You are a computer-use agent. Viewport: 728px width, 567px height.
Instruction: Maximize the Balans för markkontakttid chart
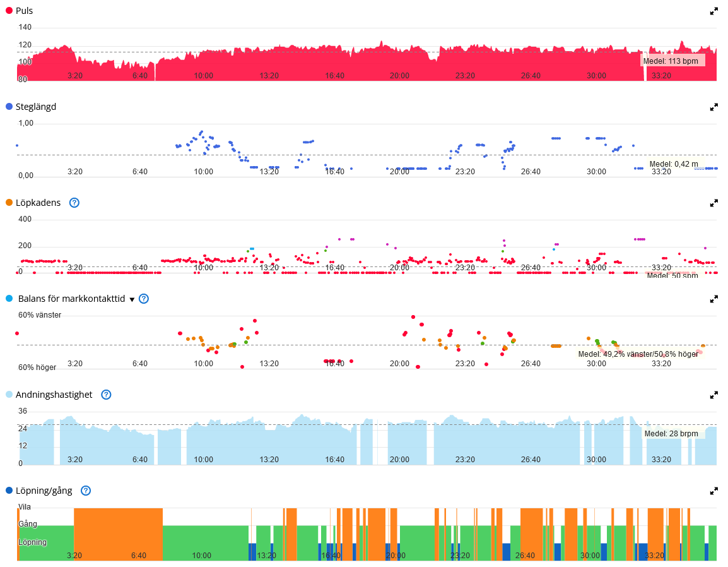pyautogui.click(x=713, y=299)
